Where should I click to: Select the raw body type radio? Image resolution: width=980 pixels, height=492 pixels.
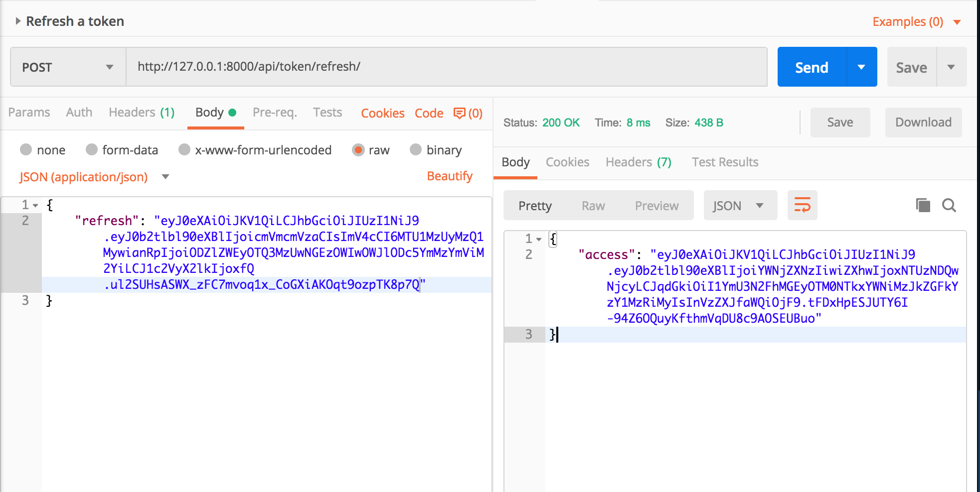point(358,149)
